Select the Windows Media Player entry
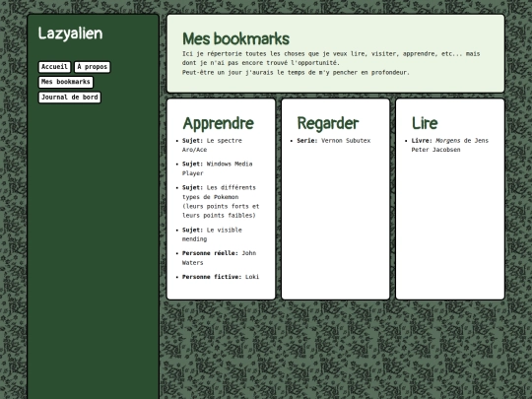 click(217, 168)
